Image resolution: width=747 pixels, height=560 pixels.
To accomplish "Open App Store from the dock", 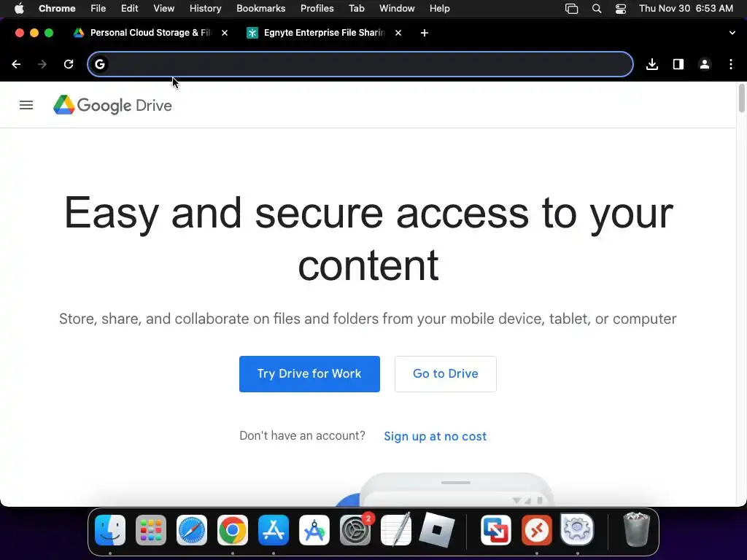I will (274, 530).
